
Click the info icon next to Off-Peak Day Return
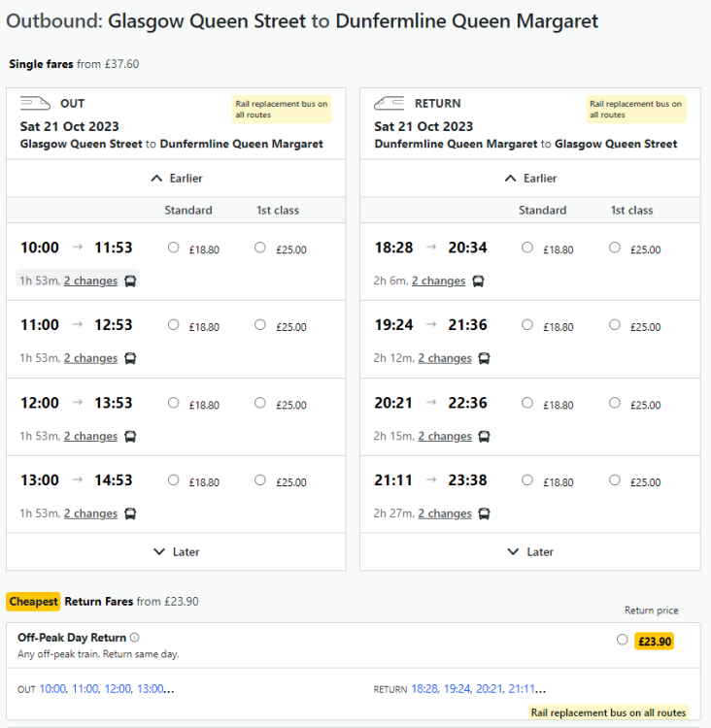click(x=135, y=638)
